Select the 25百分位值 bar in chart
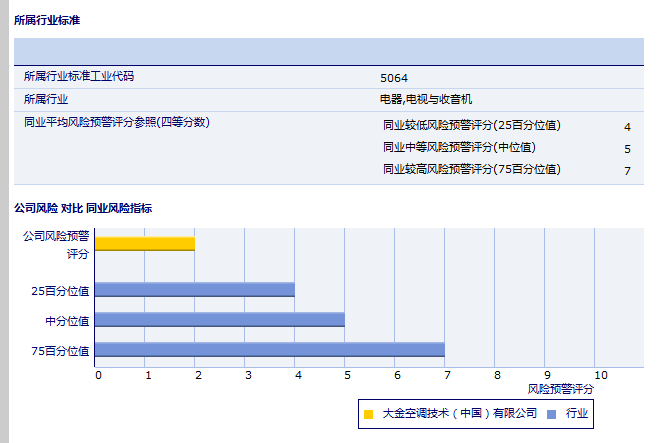669x443 pixels. coord(195,290)
